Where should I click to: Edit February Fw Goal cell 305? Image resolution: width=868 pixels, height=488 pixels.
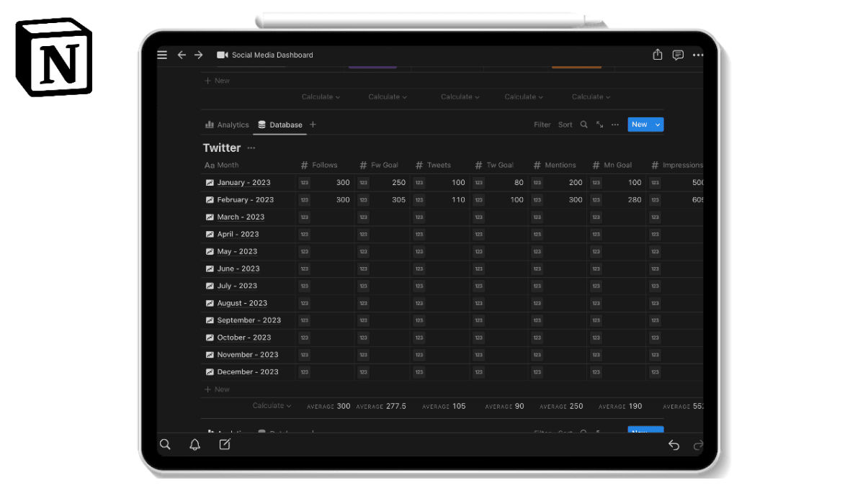click(383, 200)
